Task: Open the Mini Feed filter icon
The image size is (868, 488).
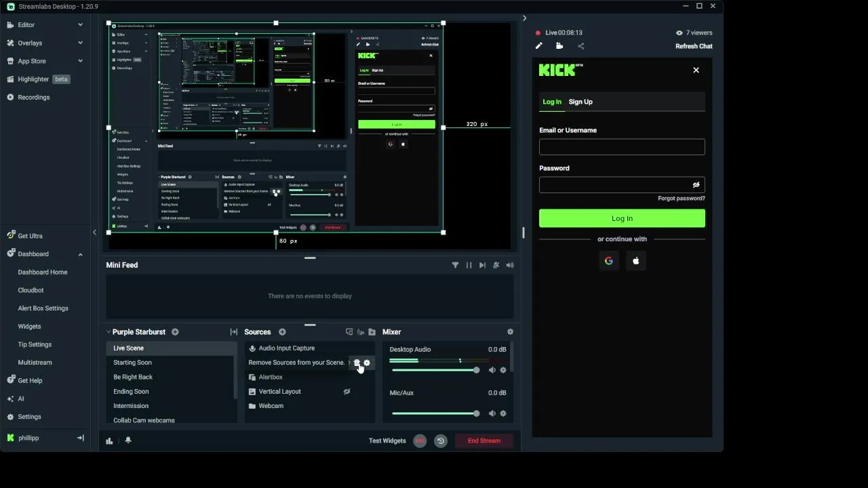Action: point(455,265)
